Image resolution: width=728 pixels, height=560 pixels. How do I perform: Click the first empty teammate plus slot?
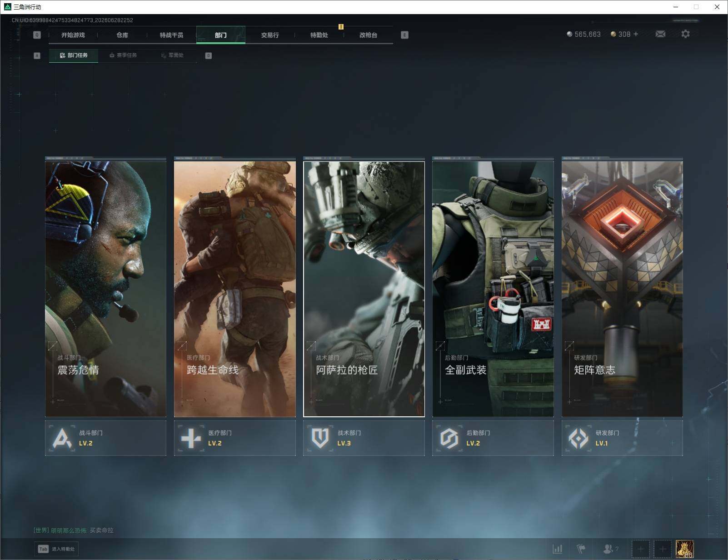641,549
